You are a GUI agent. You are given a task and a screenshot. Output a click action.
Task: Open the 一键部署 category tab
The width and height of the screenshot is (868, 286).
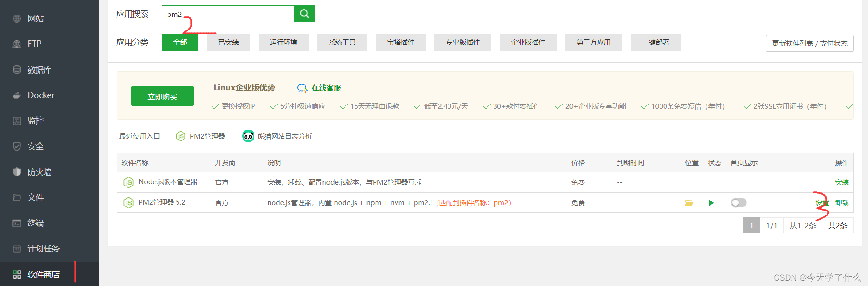[656, 42]
